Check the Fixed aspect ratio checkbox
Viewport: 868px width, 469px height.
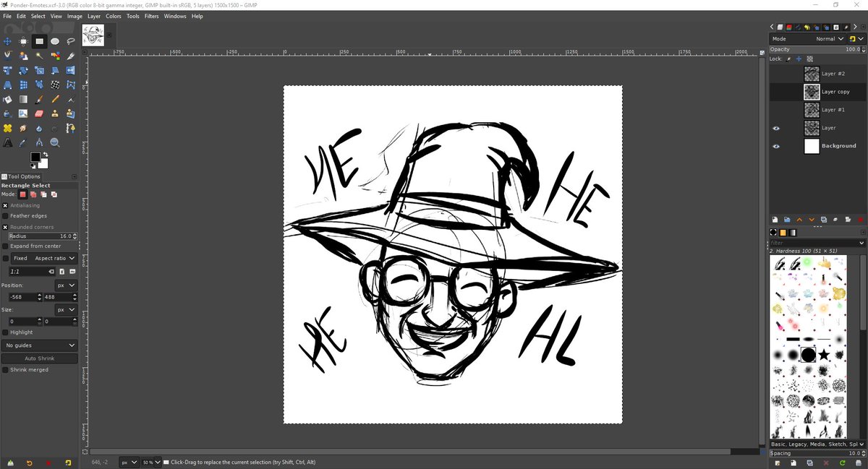click(6, 258)
